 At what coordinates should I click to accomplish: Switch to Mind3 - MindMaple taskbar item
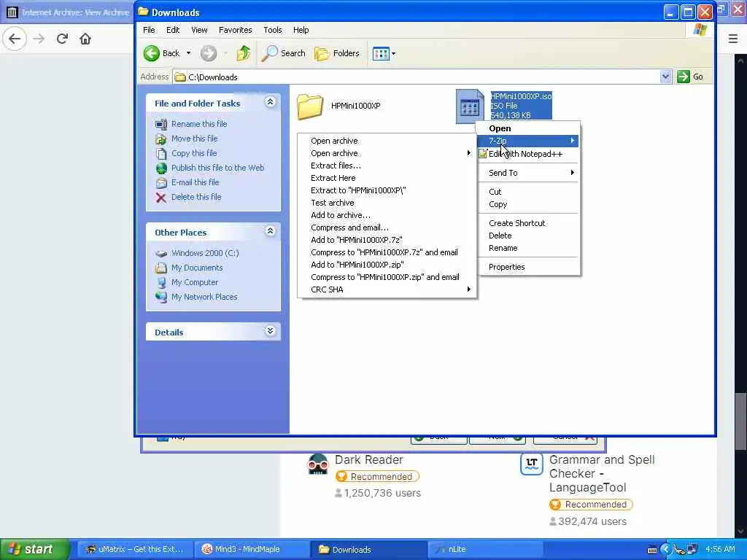(x=251, y=549)
